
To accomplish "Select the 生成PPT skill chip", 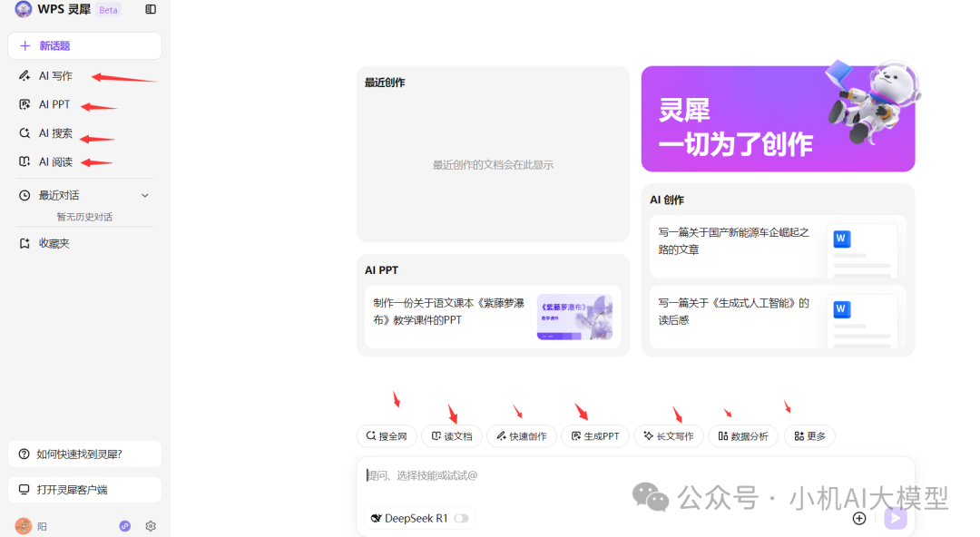I will [595, 435].
